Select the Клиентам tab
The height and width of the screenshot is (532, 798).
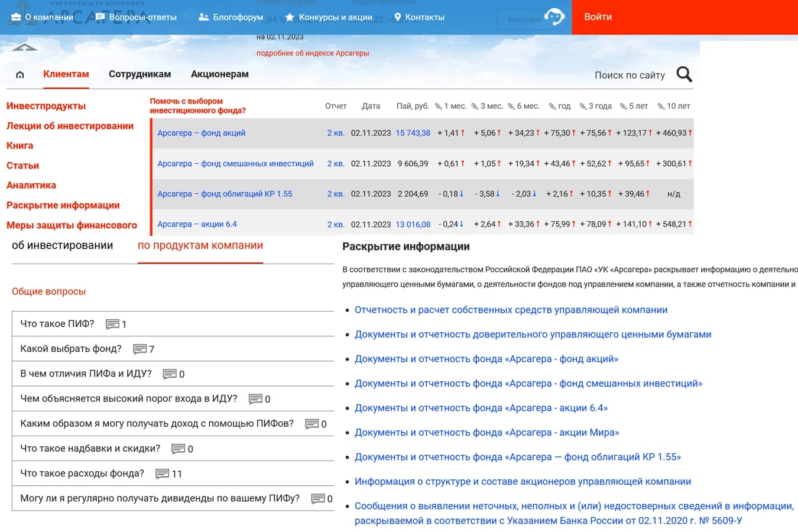(66, 74)
